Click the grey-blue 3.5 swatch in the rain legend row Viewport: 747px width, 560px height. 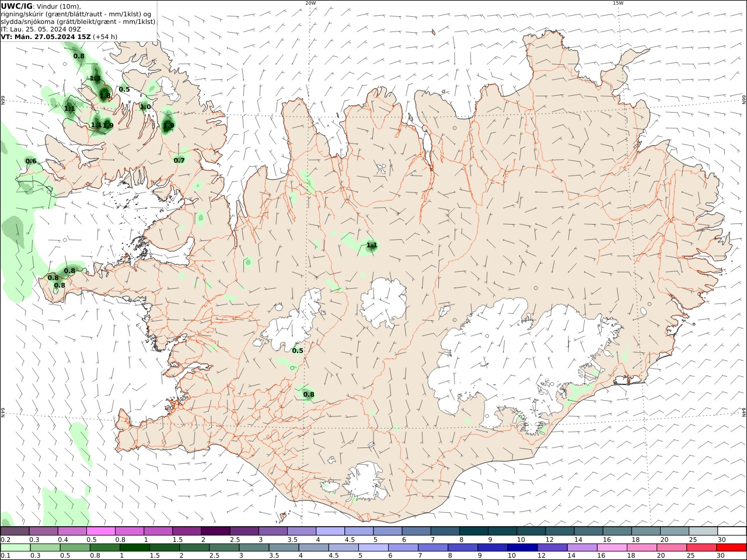[284, 548]
